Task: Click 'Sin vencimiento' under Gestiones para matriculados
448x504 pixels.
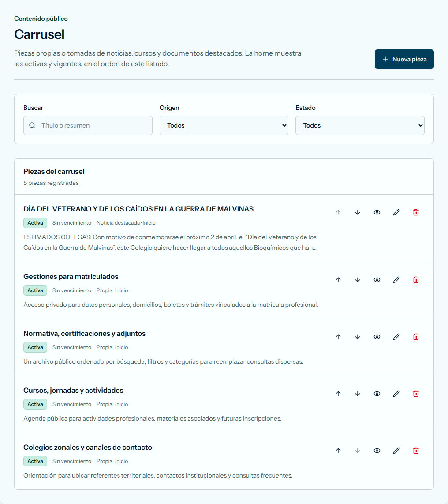Action: (x=72, y=290)
